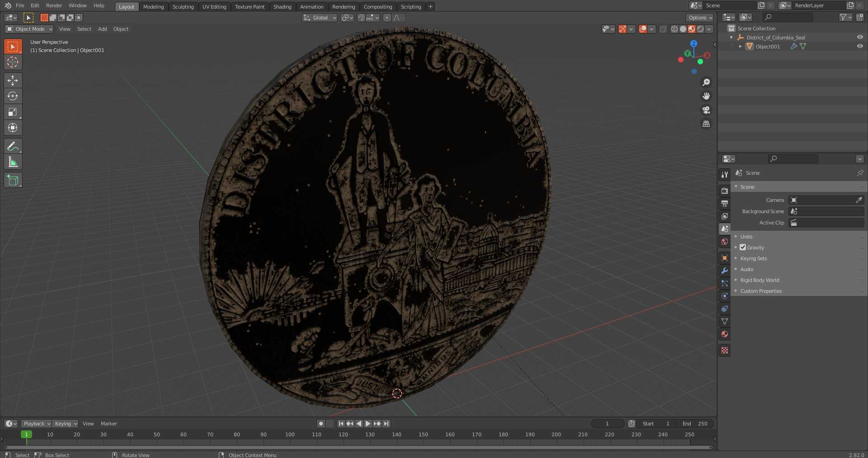
Task: Open the Material properties tab
Action: pos(725,334)
